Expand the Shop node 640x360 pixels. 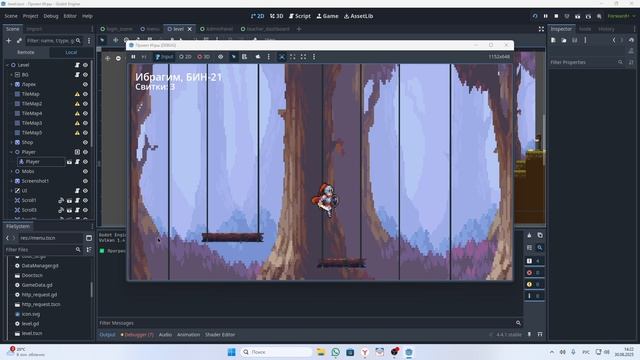click(x=11, y=142)
